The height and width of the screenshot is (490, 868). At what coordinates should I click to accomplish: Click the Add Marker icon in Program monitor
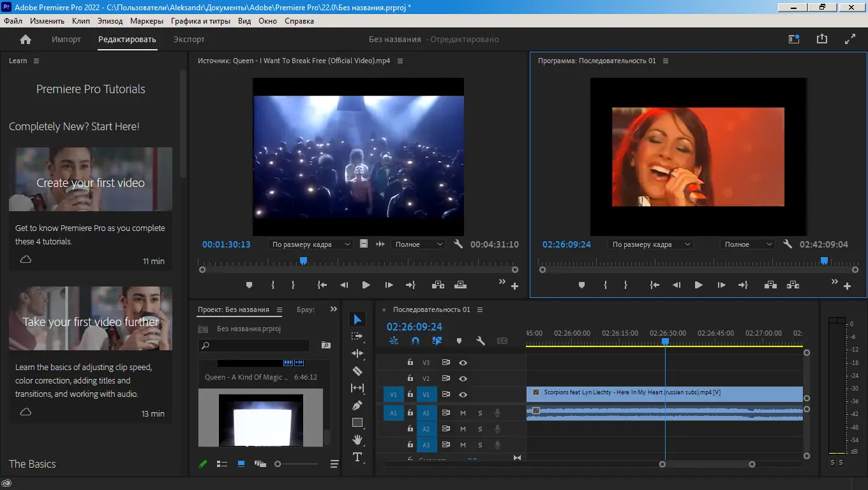581,285
